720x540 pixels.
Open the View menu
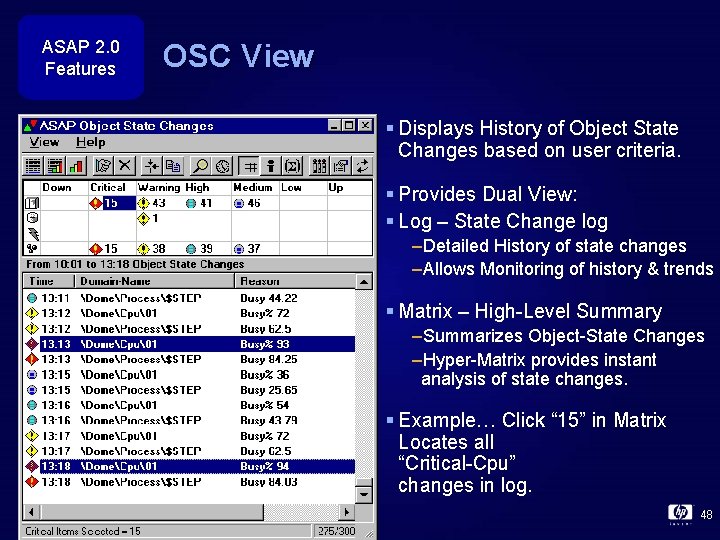tap(44, 142)
